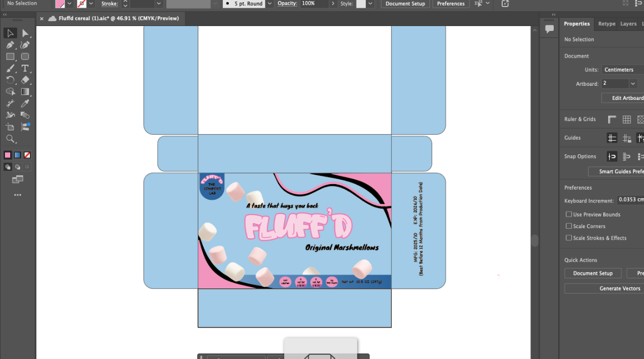Select the Gradient tool
Image resolution: width=644 pixels, height=359 pixels.
coord(25,91)
